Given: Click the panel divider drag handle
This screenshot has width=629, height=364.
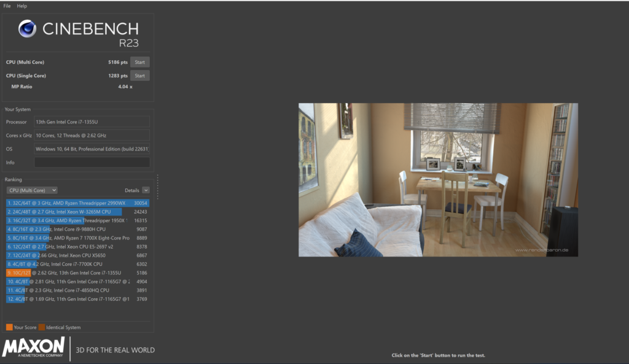Looking at the screenshot, I should click(x=158, y=183).
